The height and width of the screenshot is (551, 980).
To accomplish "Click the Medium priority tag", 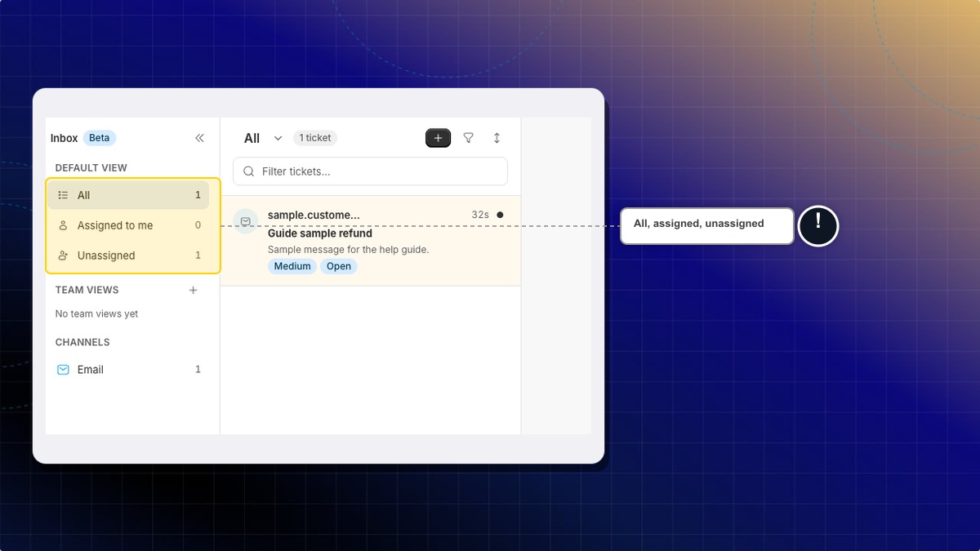I will coord(292,266).
